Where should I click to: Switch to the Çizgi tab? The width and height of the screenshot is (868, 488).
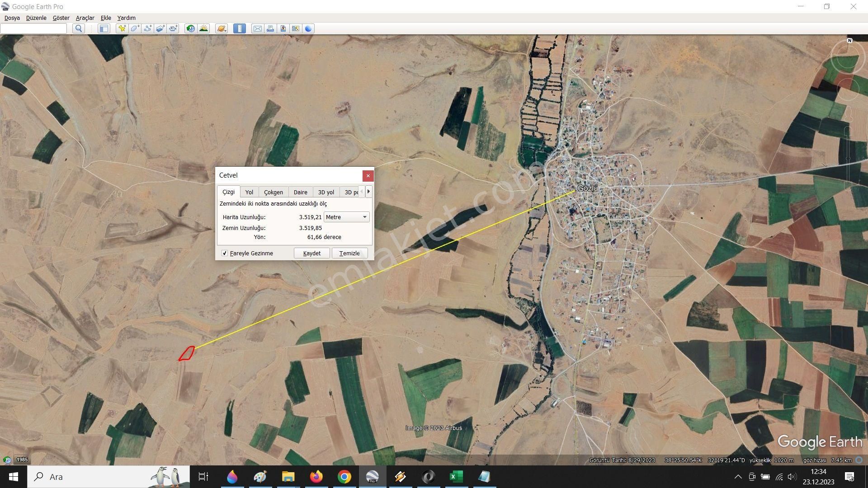pos(229,192)
